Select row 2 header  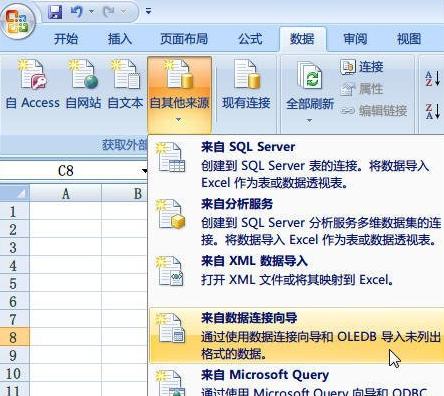(14, 229)
